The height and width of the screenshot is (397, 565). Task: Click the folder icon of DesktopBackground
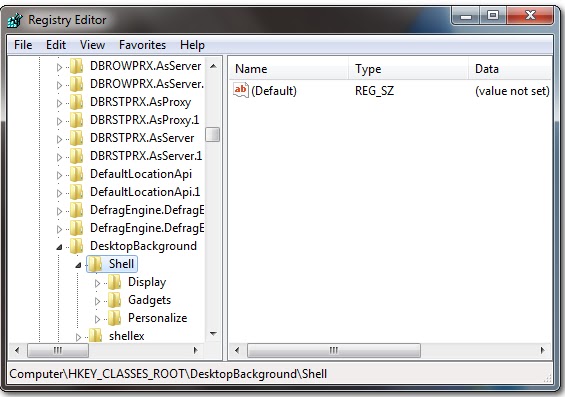click(x=76, y=246)
